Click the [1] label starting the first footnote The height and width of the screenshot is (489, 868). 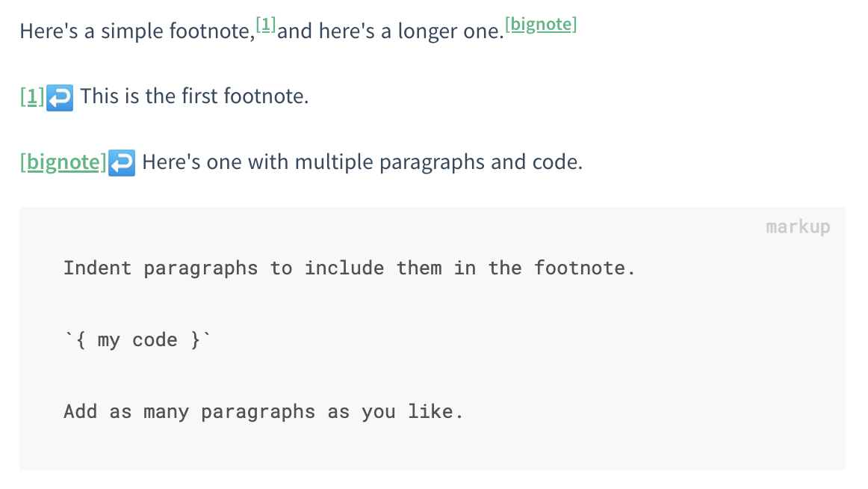click(32, 97)
